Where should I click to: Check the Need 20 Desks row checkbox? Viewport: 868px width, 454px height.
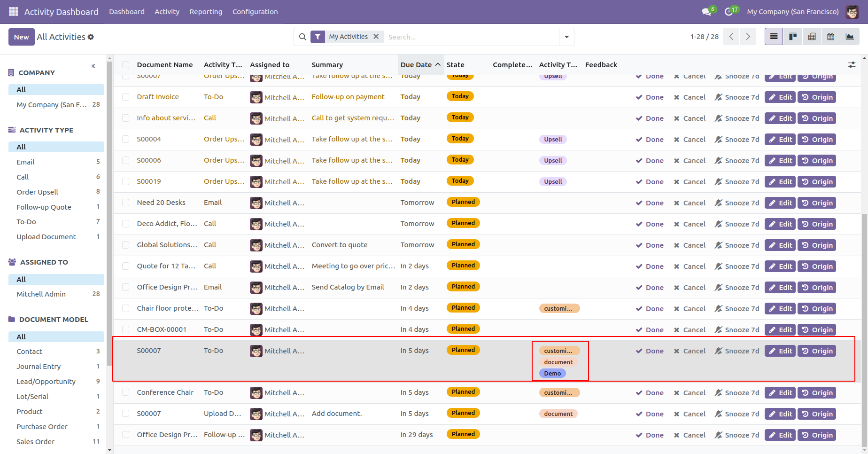[125, 203]
